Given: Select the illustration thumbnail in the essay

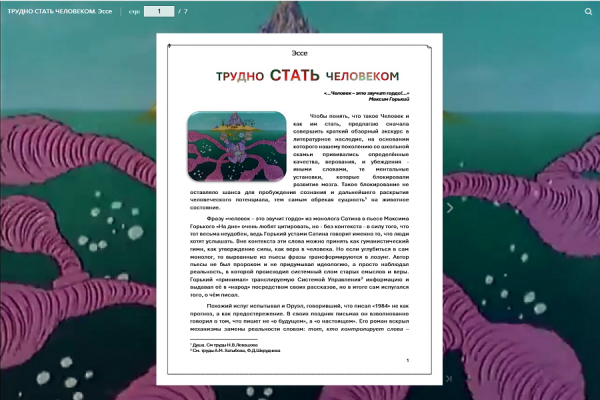Looking at the screenshot, I should [x=237, y=146].
